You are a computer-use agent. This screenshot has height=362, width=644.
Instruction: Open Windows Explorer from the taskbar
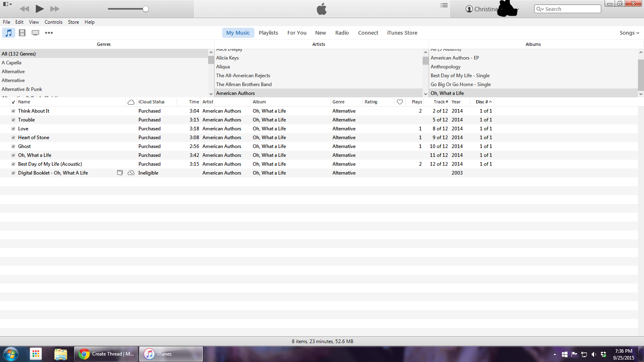point(60,354)
